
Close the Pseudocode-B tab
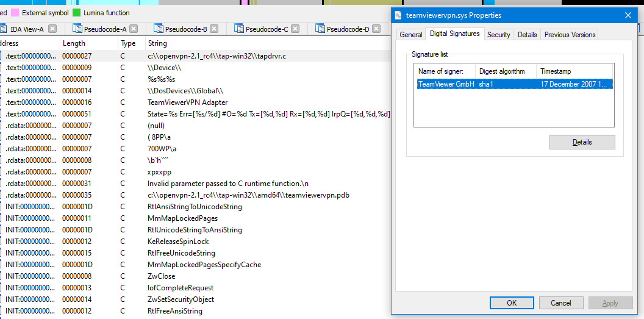click(x=215, y=29)
